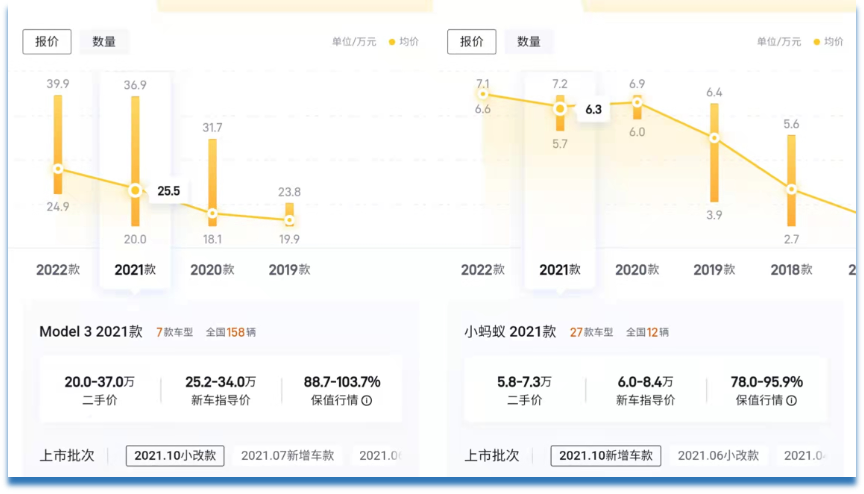864x494 pixels.
Task: Click 全国12辆 listing count
Action: 647,332
